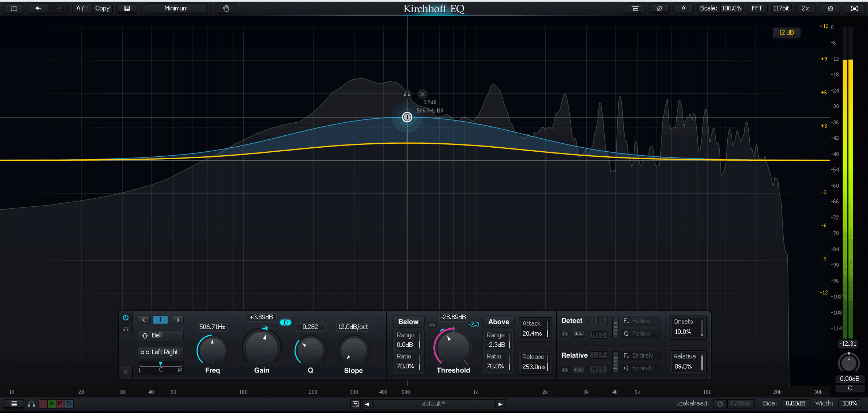Toggle the phase invert icon
The height and width of the screenshot is (413, 868).
click(x=659, y=8)
